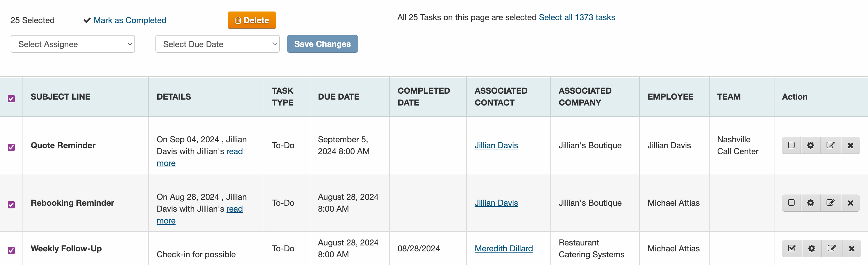Click the gear icon for Weekly Follow-Up task
868x265 pixels.
[812, 249]
